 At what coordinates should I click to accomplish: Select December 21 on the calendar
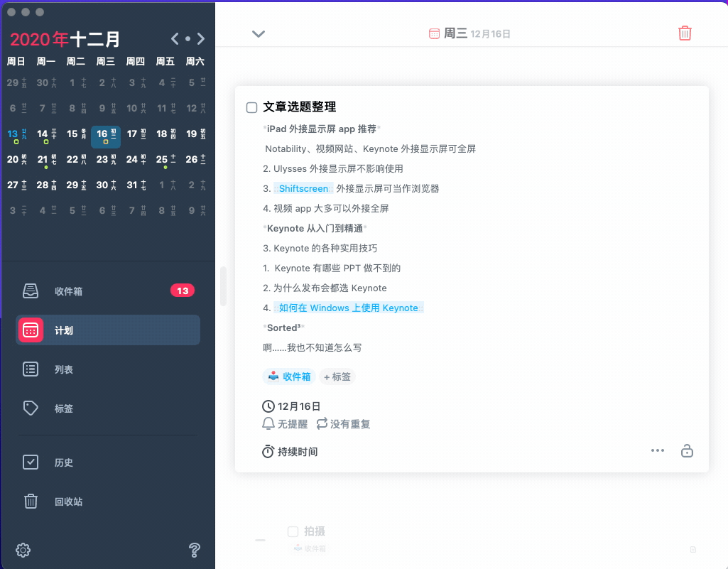pos(46,161)
